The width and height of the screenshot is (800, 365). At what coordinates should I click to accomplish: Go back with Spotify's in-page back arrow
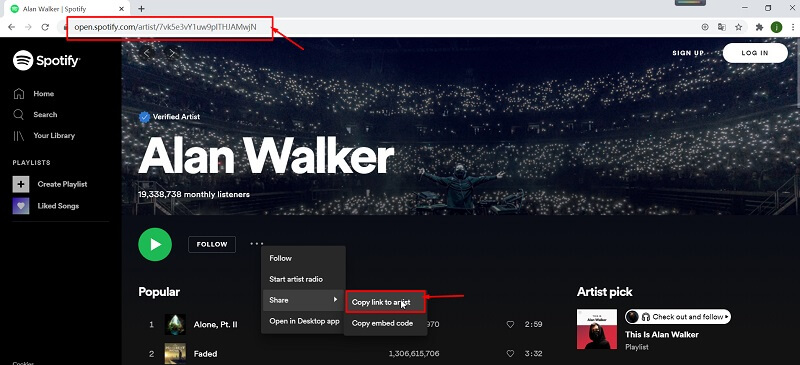point(147,53)
